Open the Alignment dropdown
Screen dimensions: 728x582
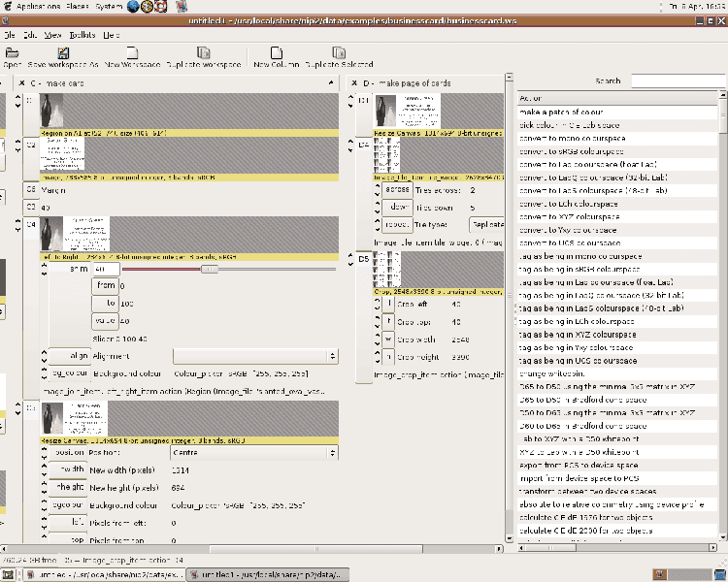pyautogui.click(x=255, y=356)
